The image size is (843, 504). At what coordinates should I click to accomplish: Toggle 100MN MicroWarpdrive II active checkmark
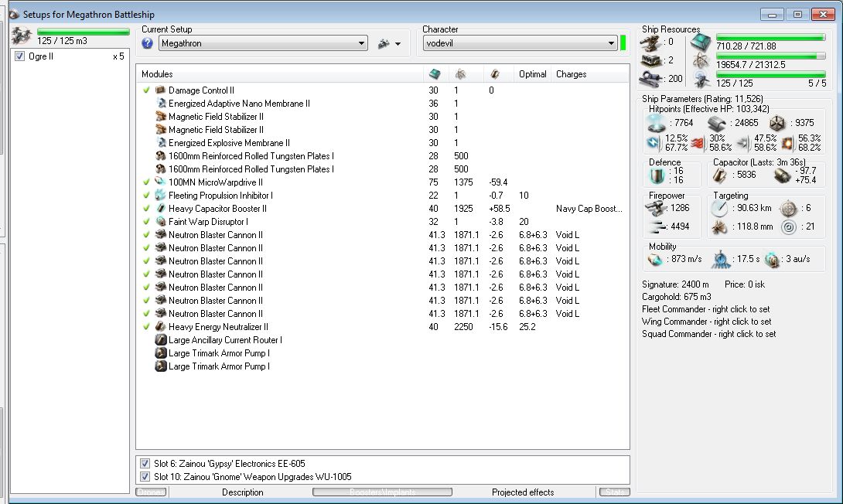pos(146,182)
